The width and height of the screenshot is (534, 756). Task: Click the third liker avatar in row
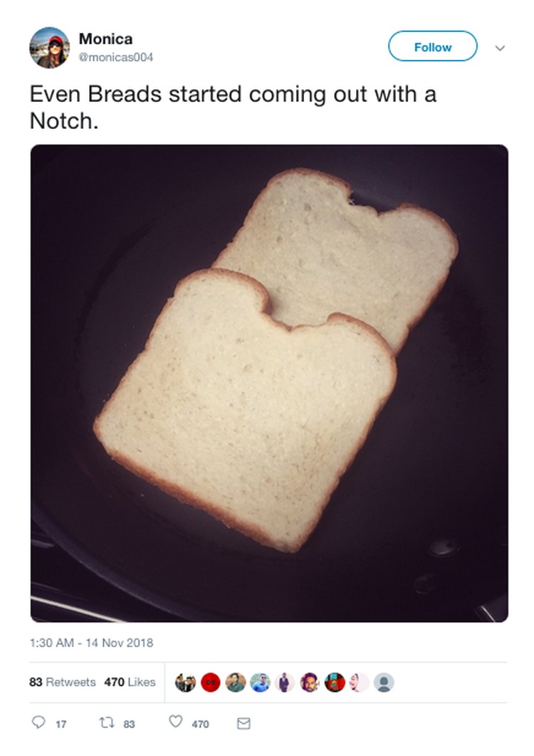(235, 682)
